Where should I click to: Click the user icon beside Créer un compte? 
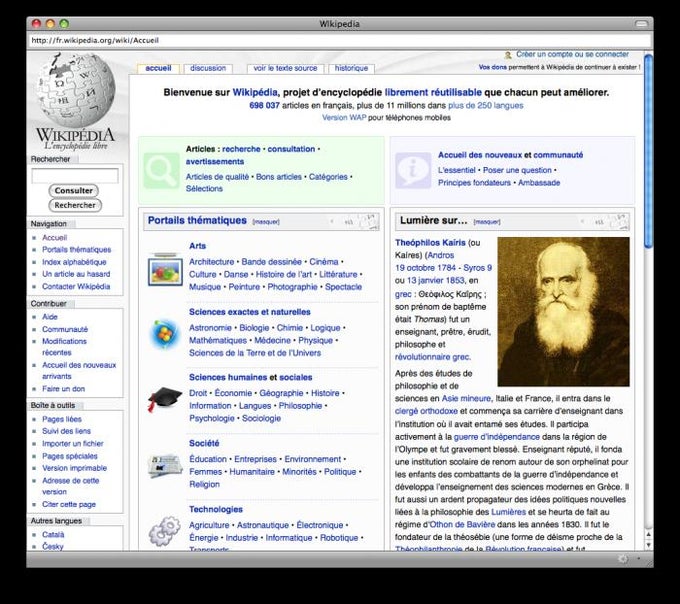(508, 55)
